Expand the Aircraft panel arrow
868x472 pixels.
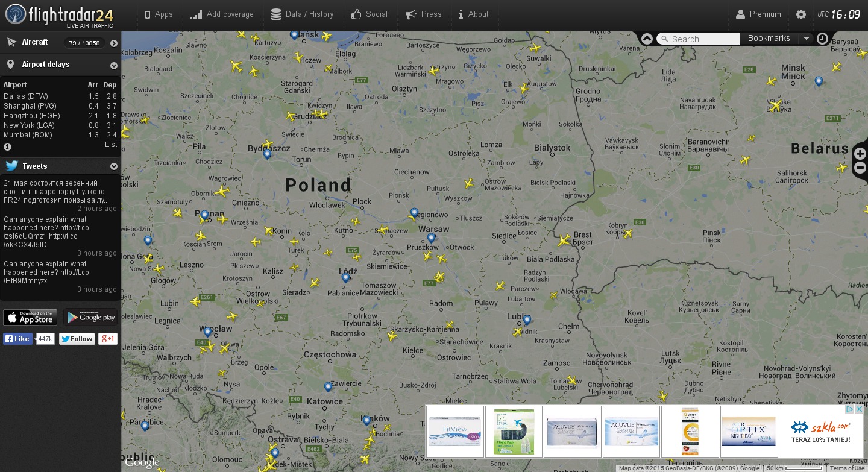point(113,43)
